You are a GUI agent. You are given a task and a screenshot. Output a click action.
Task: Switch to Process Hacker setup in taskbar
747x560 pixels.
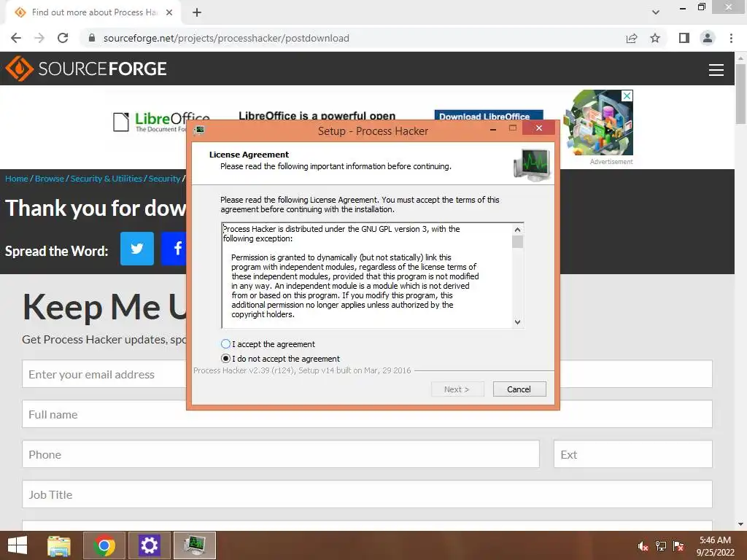point(195,545)
